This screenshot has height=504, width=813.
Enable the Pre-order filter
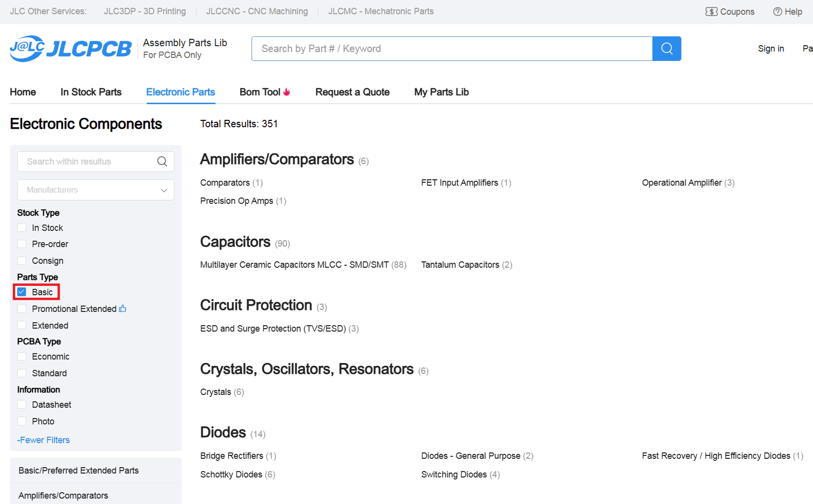(x=22, y=244)
